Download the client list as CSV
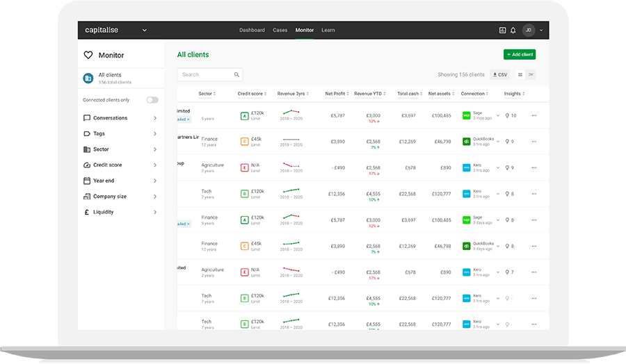Viewport: 626px width, 364px height. point(500,74)
